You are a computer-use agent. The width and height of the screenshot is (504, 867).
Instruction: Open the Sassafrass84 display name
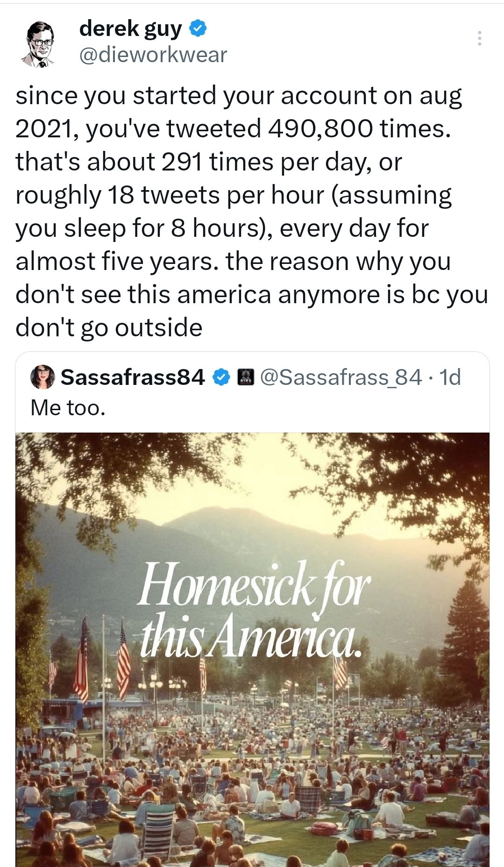tap(133, 377)
